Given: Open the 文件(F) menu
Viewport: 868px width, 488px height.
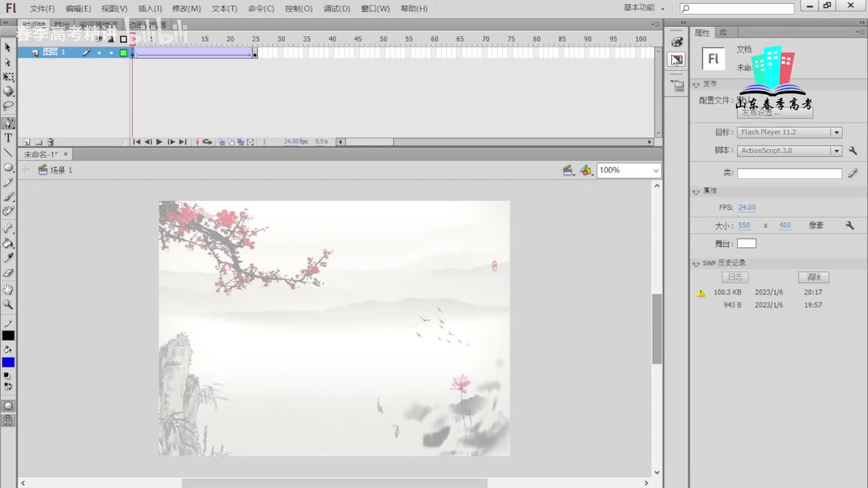Looking at the screenshot, I should click(42, 9).
